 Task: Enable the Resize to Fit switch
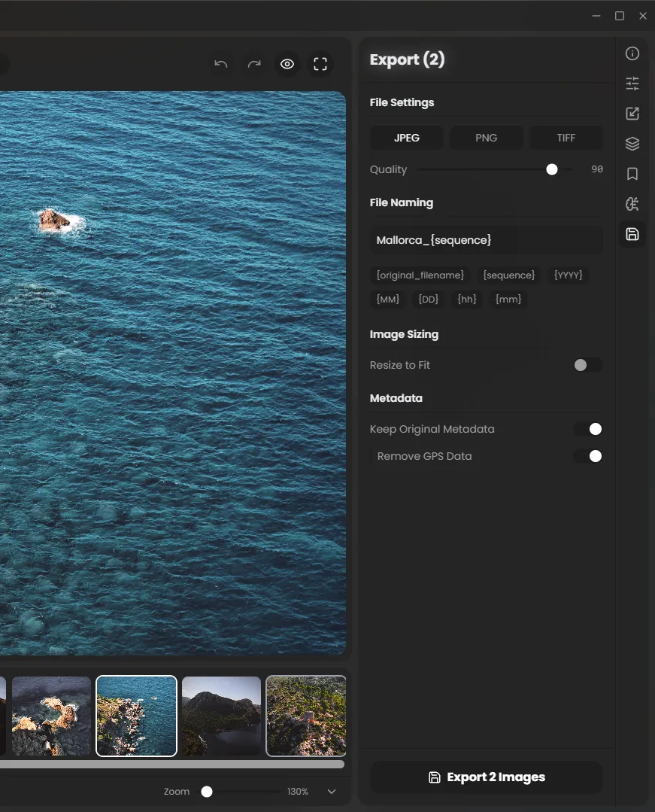coord(587,365)
